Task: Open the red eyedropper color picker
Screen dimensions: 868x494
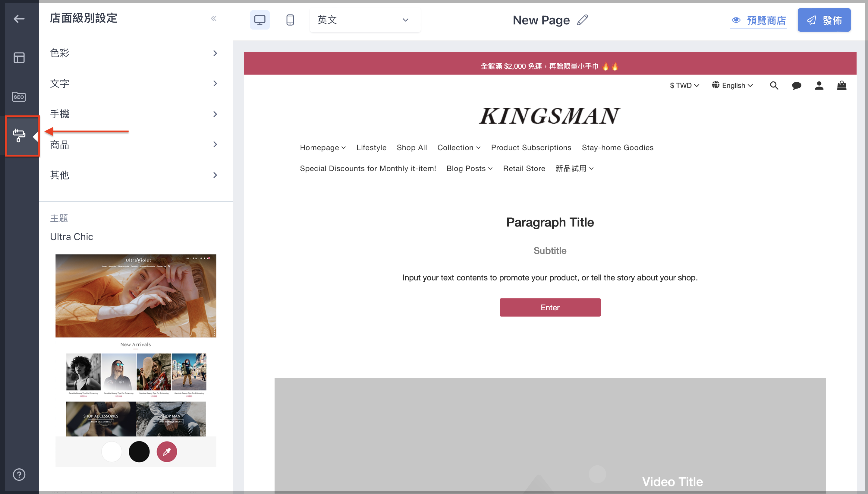Action: (x=167, y=451)
